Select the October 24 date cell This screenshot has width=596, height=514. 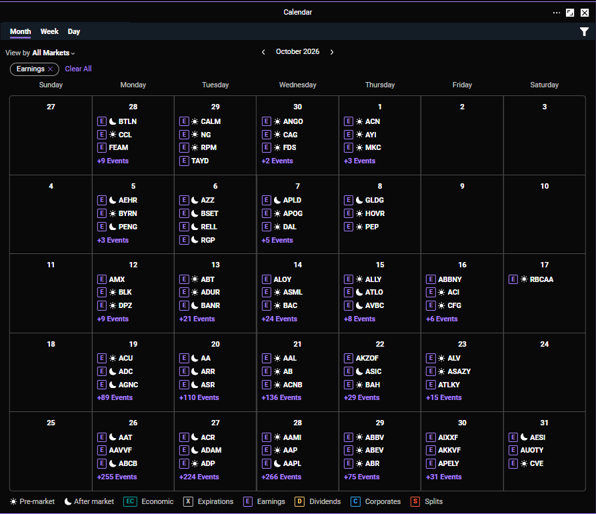(x=544, y=373)
